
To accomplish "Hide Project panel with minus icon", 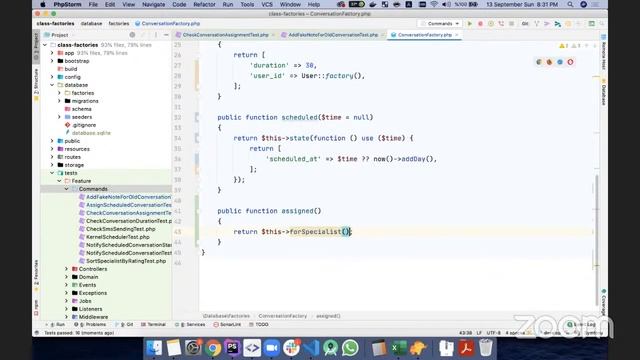I will [x=166, y=35].
